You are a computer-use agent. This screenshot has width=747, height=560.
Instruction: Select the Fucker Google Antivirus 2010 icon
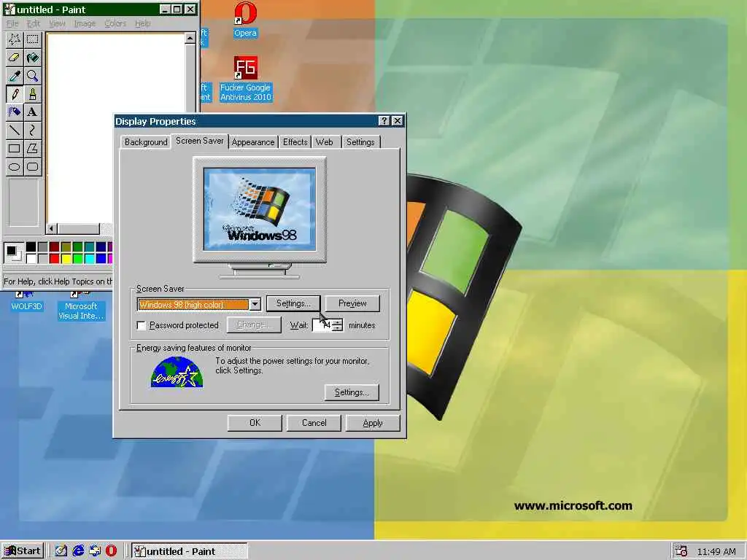245,79
